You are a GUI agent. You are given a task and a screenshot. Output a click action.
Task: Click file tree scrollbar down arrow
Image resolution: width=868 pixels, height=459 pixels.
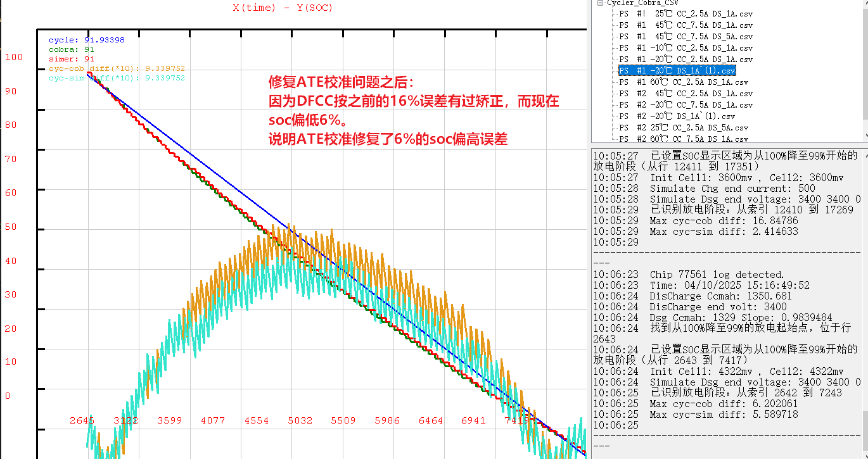[864, 135]
